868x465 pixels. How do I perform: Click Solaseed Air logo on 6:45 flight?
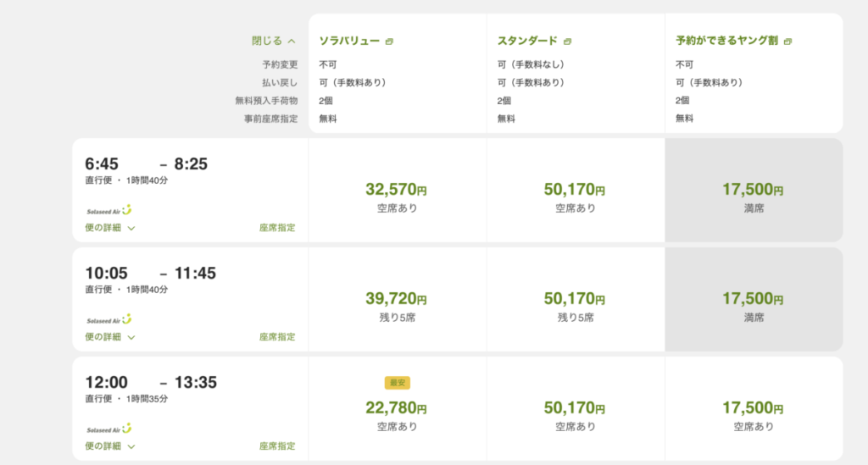coord(109,210)
